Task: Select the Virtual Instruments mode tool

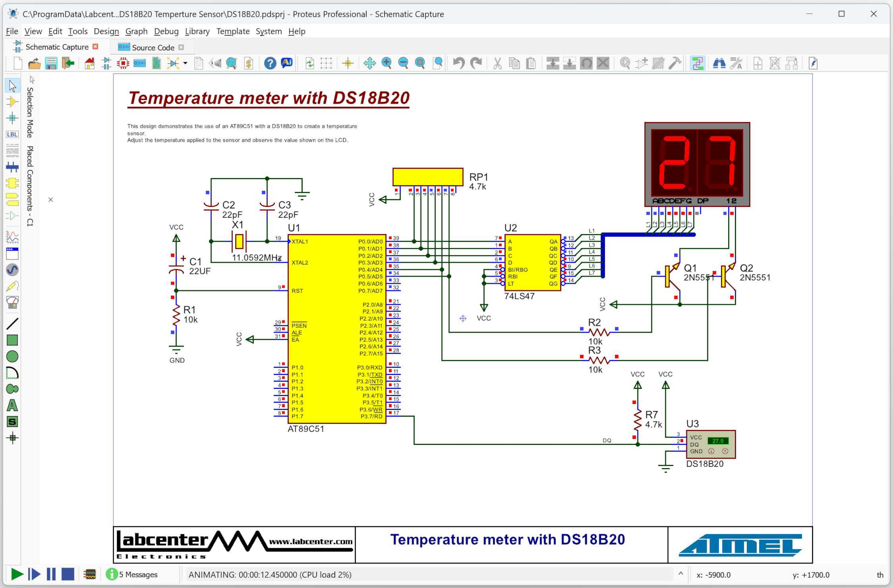Action: pos(12,303)
